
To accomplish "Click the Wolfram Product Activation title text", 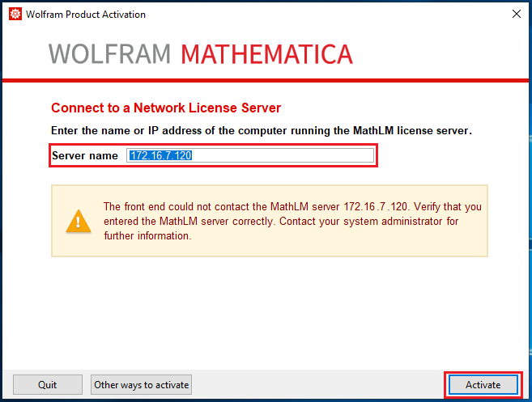I will point(86,15).
